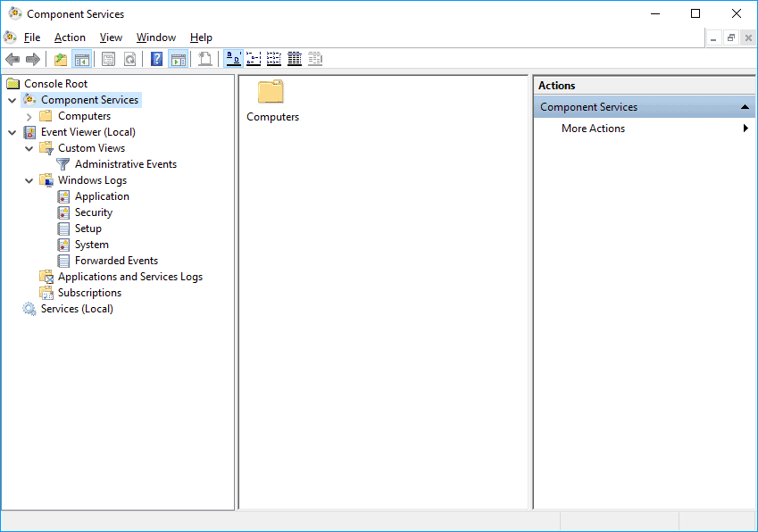Screen dimensions: 758x532
Task: Select Applications and Services Logs
Action: tap(130, 277)
